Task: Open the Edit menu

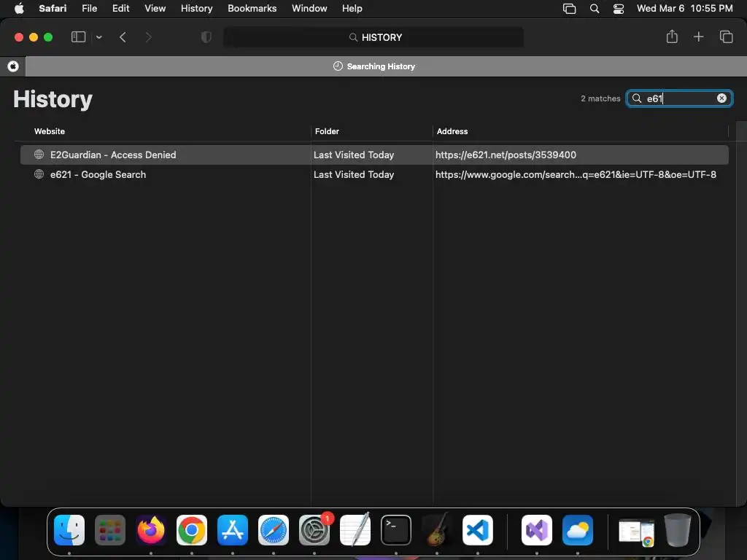Action: pyautogui.click(x=120, y=8)
